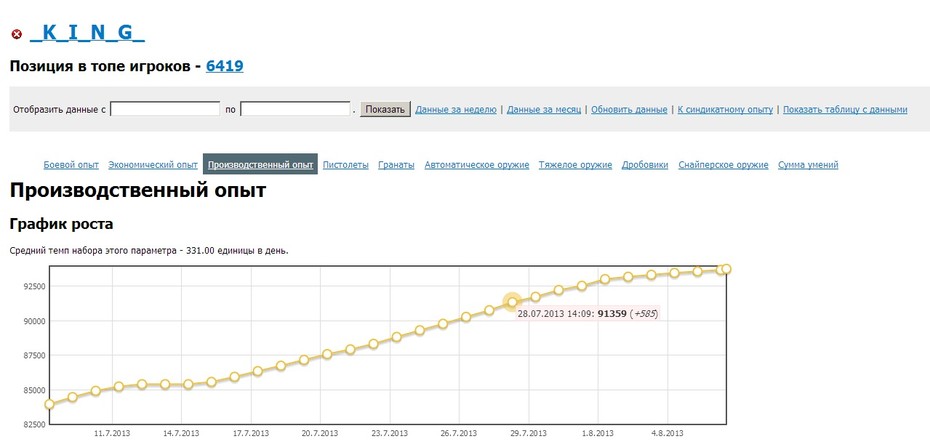Click the highlighted 28.07.2013 data point on chart

coord(512,302)
